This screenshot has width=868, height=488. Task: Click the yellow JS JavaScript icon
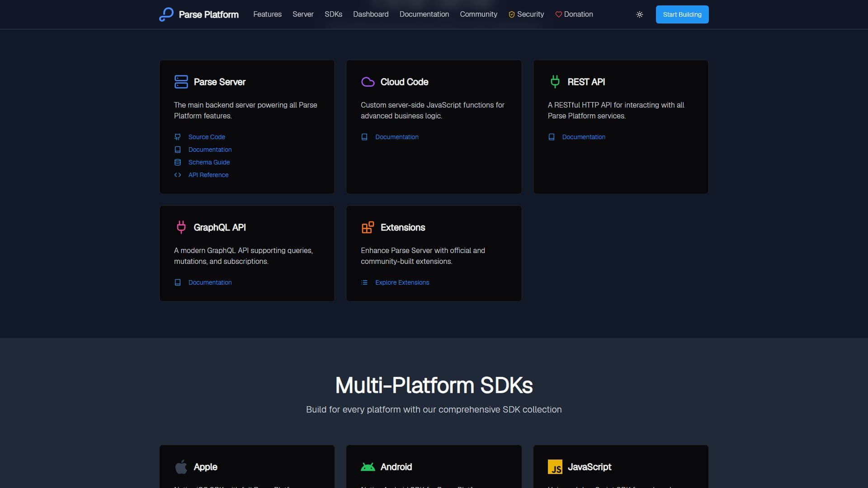[x=555, y=467]
